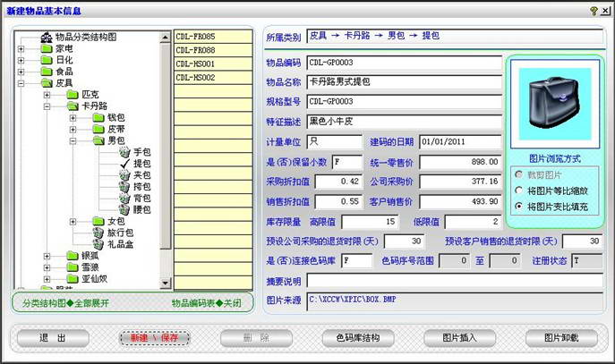Image resolution: width=615 pixels, height=364 pixels.
Task: Click the 图片插入 button
Action: (x=459, y=338)
